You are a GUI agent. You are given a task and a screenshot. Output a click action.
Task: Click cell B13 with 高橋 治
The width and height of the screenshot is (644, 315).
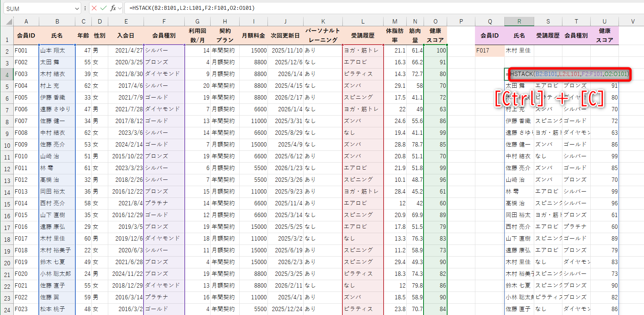57,180
